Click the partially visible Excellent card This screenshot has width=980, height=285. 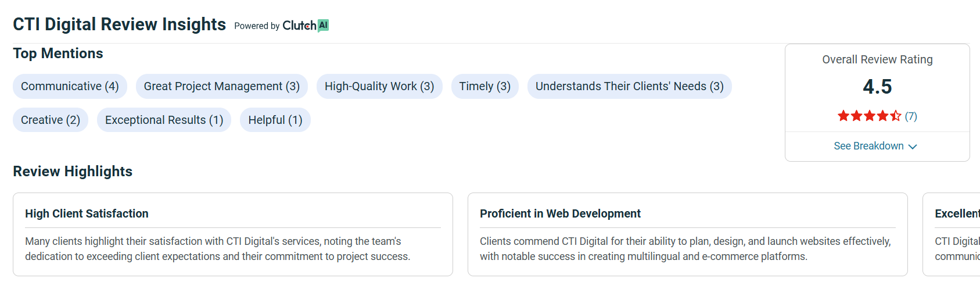(x=952, y=234)
